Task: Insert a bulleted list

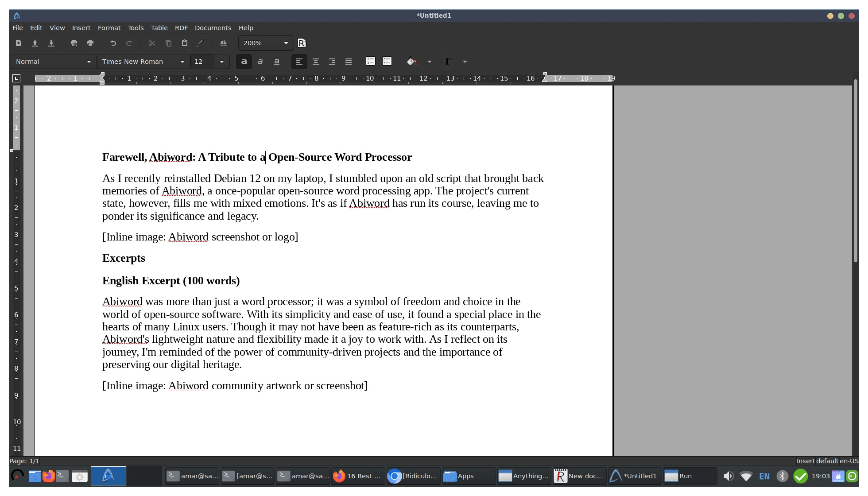Action: click(387, 61)
